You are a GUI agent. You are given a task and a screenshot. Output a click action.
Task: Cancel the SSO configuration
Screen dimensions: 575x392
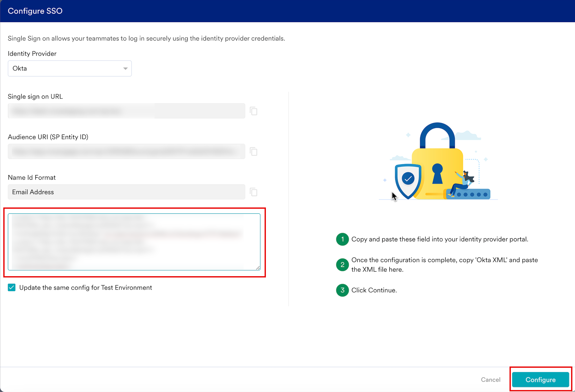coord(490,380)
